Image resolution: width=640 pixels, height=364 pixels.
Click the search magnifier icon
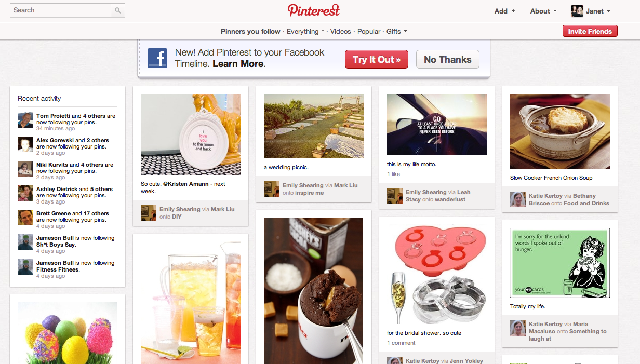point(118,10)
